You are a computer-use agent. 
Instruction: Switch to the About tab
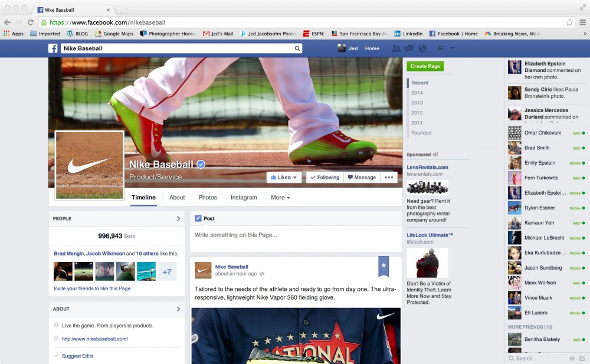[x=177, y=197]
